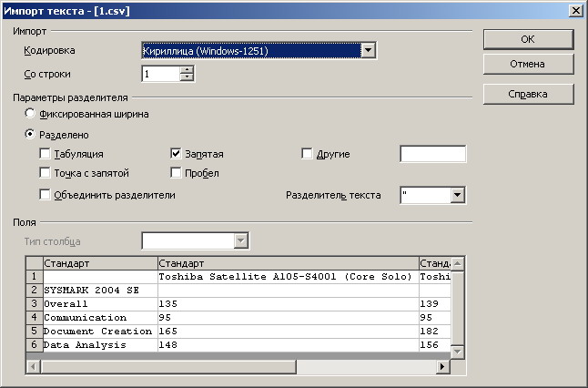
Task: Enable the Табуляция checkbox
Action: coord(45,154)
